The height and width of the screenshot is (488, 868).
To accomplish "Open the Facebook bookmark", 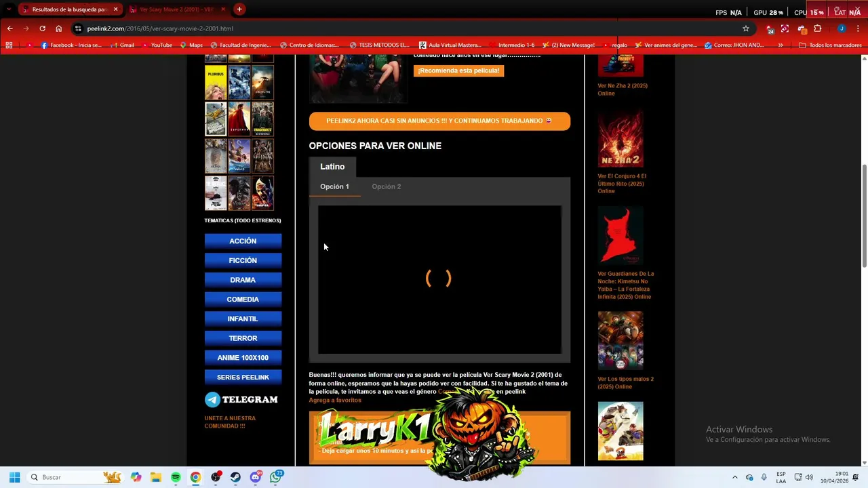I will pyautogui.click(x=71, y=45).
